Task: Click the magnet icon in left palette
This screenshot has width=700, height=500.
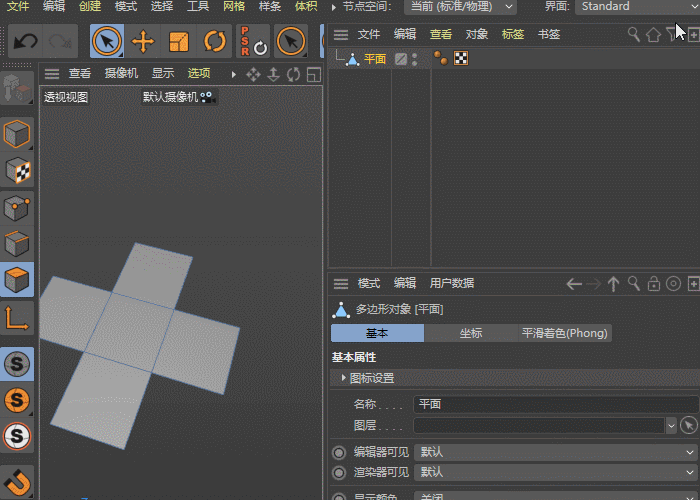Action: tap(17, 482)
